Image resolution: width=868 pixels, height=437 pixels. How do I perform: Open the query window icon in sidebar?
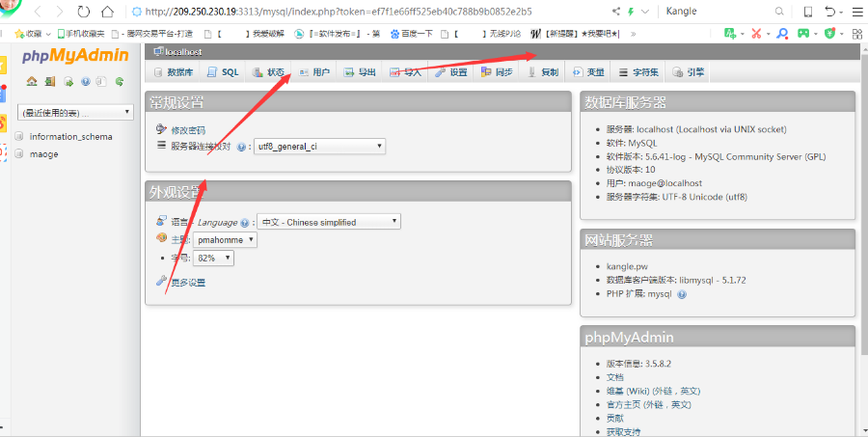(68, 82)
